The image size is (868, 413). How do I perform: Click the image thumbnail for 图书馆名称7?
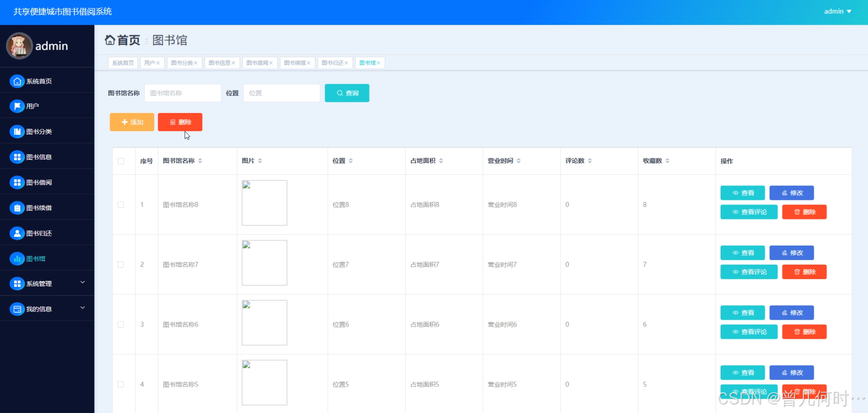(x=265, y=263)
